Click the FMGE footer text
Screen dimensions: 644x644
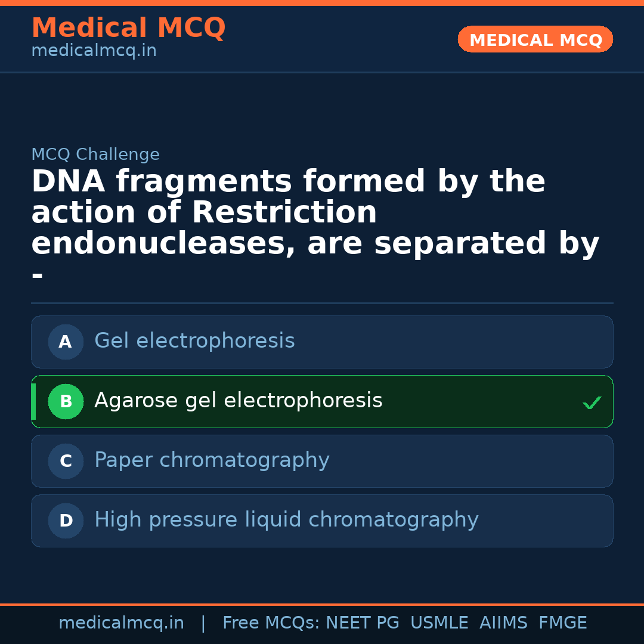[563, 623]
